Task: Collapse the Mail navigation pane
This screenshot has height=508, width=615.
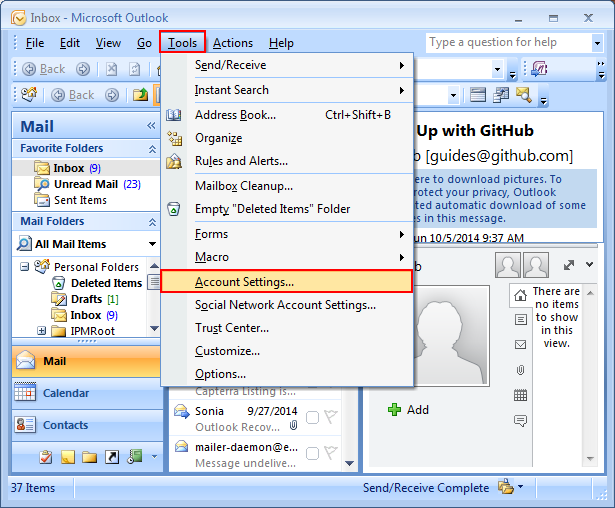Action: pyautogui.click(x=151, y=126)
